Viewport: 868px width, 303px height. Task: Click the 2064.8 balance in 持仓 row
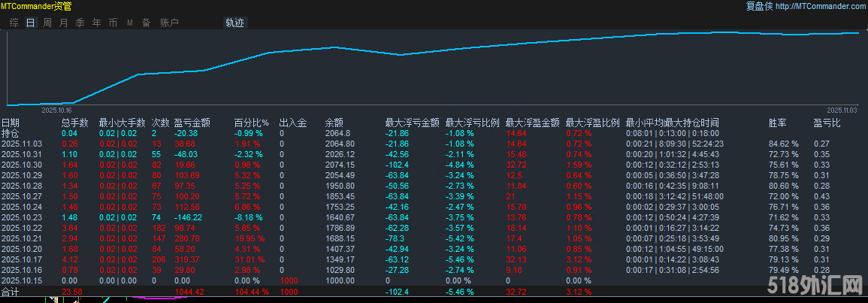click(337, 133)
